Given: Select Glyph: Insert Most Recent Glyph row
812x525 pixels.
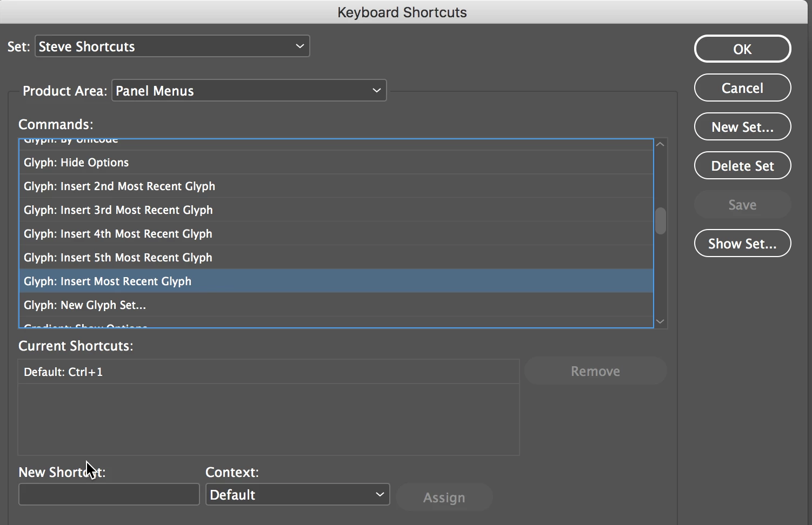Looking at the screenshot, I should click(x=108, y=281).
